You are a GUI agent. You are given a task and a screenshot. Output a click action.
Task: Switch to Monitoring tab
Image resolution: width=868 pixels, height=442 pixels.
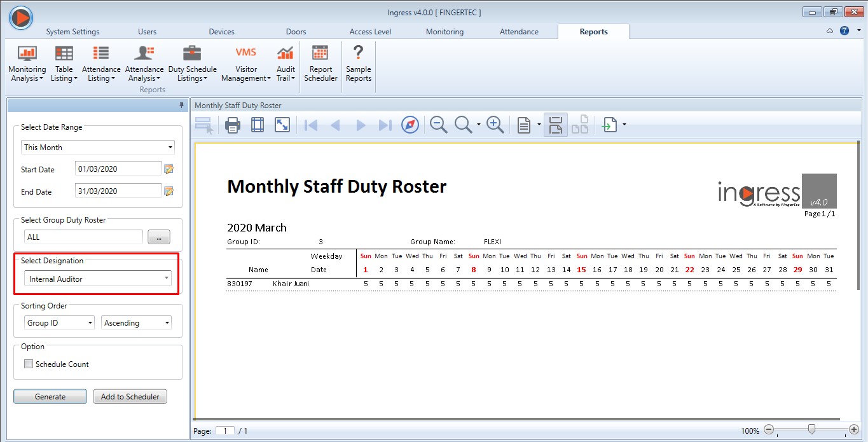click(x=444, y=32)
